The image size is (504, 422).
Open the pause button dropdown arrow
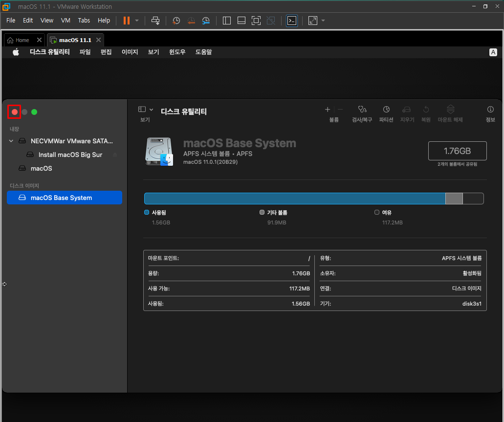[137, 21]
